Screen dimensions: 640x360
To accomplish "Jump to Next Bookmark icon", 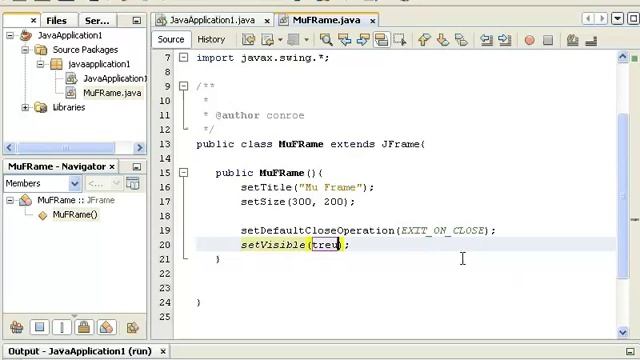I will (x=442, y=40).
